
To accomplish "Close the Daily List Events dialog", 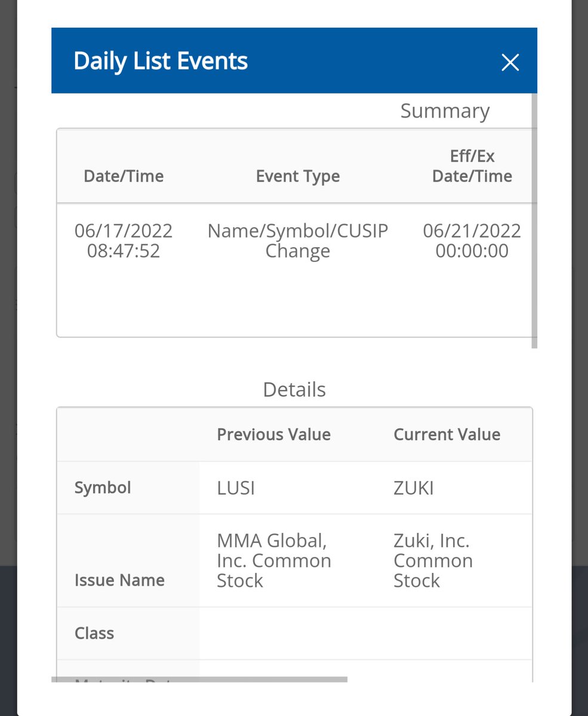I will [x=510, y=62].
